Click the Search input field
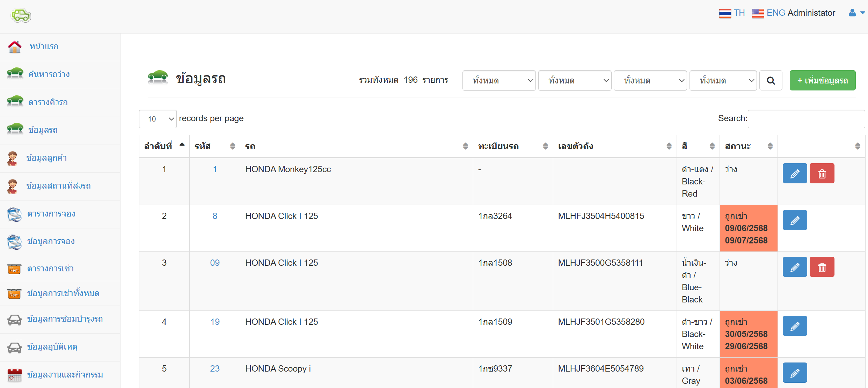This screenshot has height=388, width=868. point(806,119)
